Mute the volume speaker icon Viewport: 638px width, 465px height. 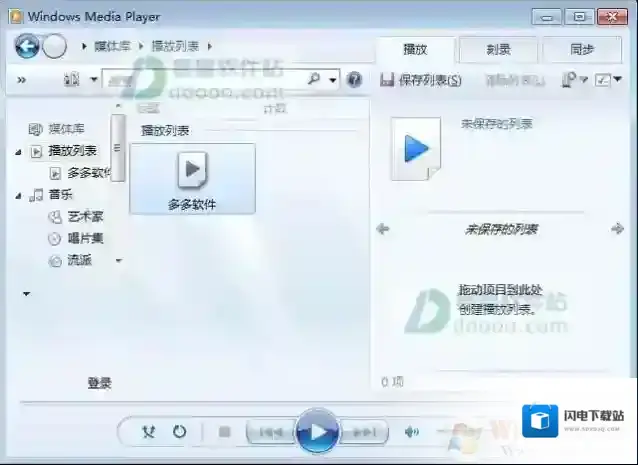[411, 432]
